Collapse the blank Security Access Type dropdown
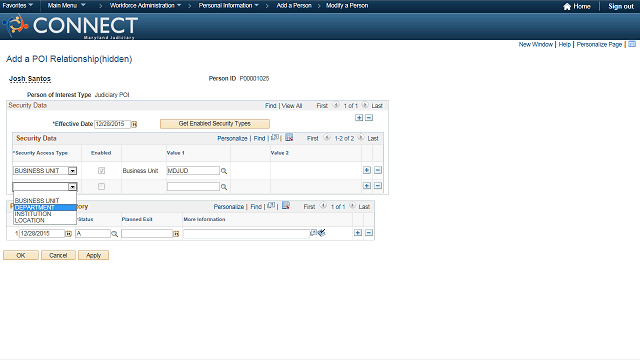 pos(72,187)
